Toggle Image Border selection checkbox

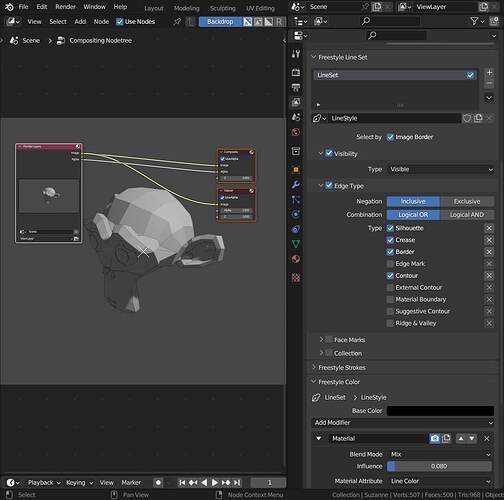click(390, 137)
